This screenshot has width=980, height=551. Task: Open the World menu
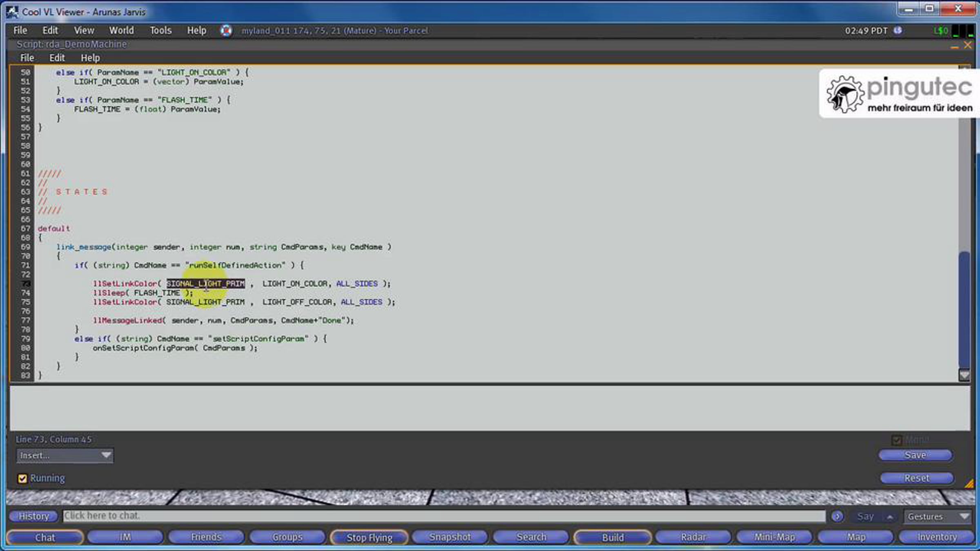121,31
